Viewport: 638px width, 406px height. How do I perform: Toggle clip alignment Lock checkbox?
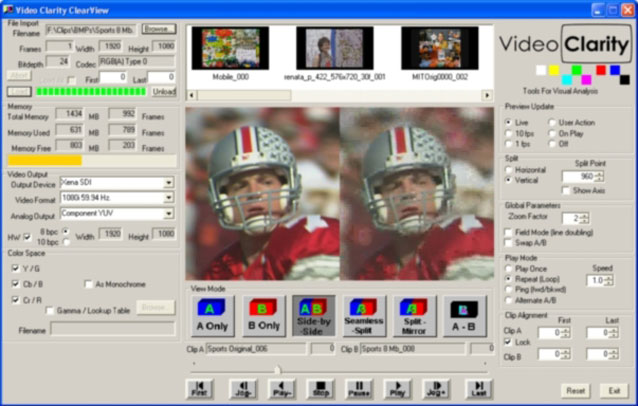coord(508,342)
